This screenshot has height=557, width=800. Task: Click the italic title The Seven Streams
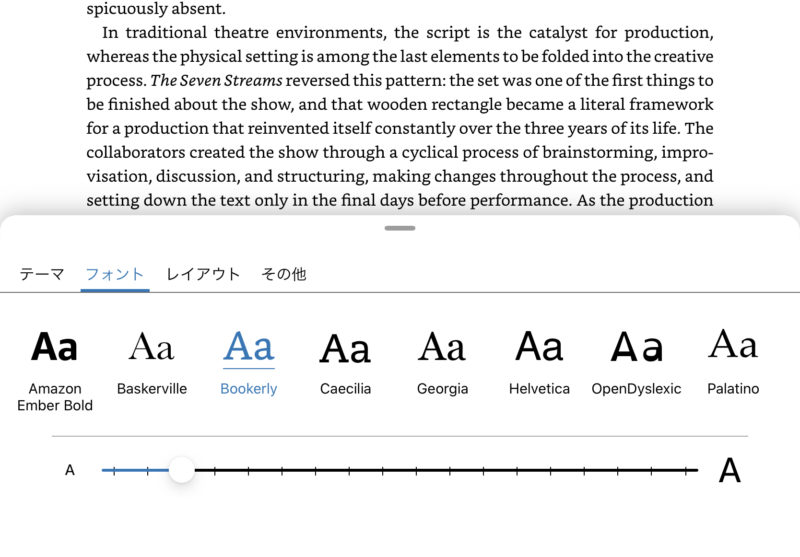pyautogui.click(x=216, y=81)
